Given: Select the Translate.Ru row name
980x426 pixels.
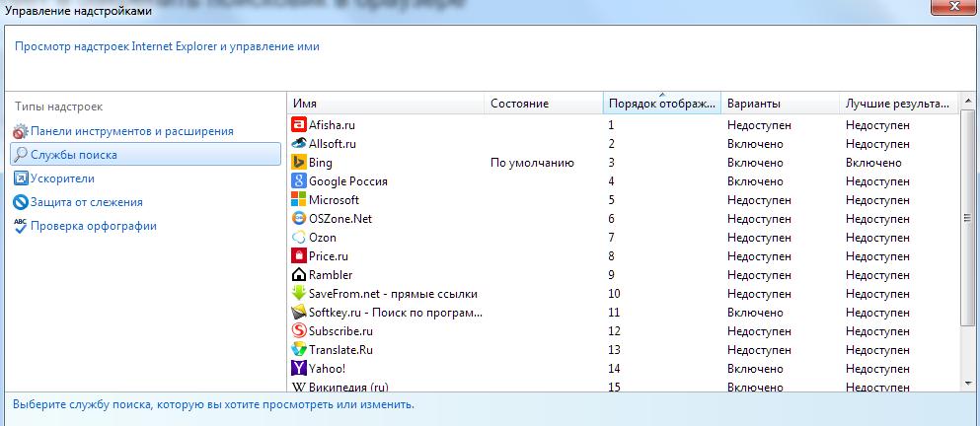Looking at the screenshot, I should (340, 350).
